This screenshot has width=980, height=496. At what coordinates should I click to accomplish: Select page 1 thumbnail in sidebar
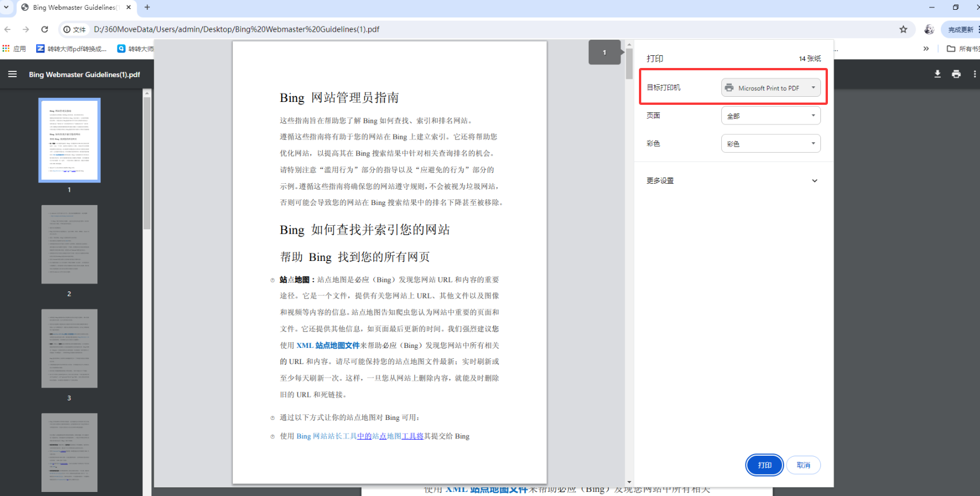(70, 140)
